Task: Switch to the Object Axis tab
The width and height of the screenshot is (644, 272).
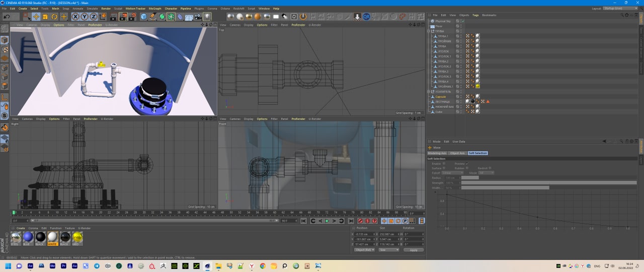Action: click(x=457, y=153)
